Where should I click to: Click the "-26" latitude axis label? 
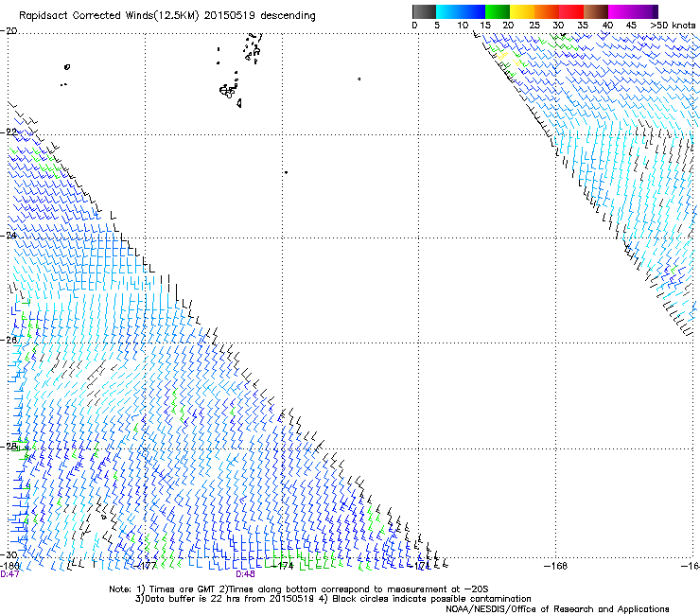[9, 340]
